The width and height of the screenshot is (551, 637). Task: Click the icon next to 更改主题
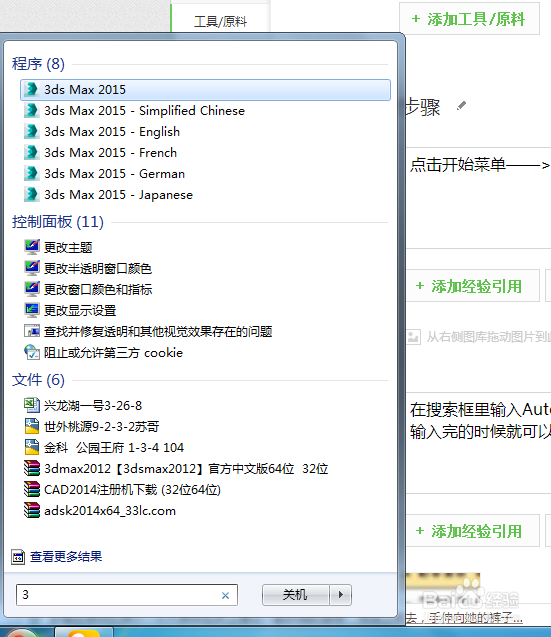click(32, 247)
